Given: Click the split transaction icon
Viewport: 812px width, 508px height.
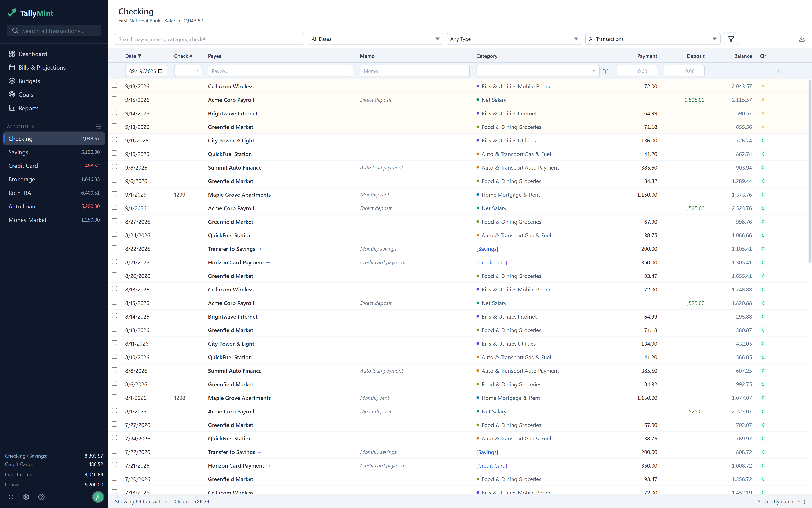Looking at the screenshot, I should (x=606, y=71).
